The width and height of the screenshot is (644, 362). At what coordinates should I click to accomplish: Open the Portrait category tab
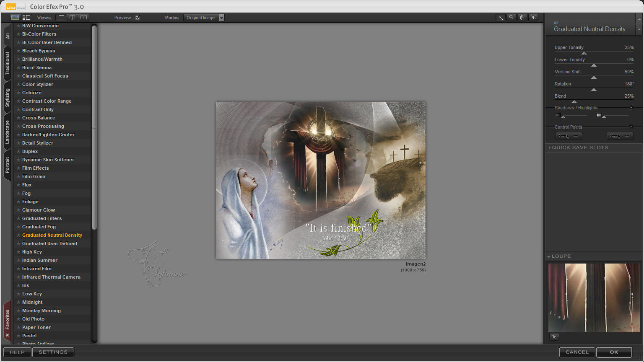[8, 166]
